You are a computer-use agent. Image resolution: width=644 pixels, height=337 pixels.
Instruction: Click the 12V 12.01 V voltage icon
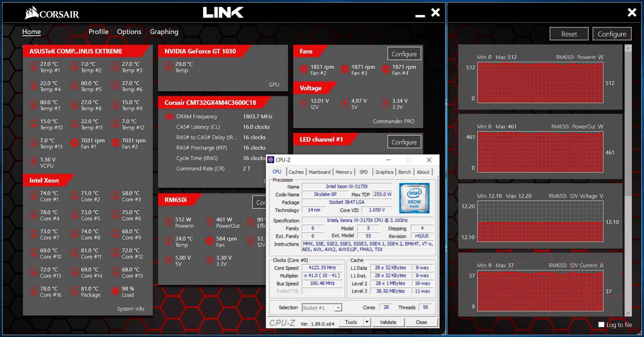304,103
